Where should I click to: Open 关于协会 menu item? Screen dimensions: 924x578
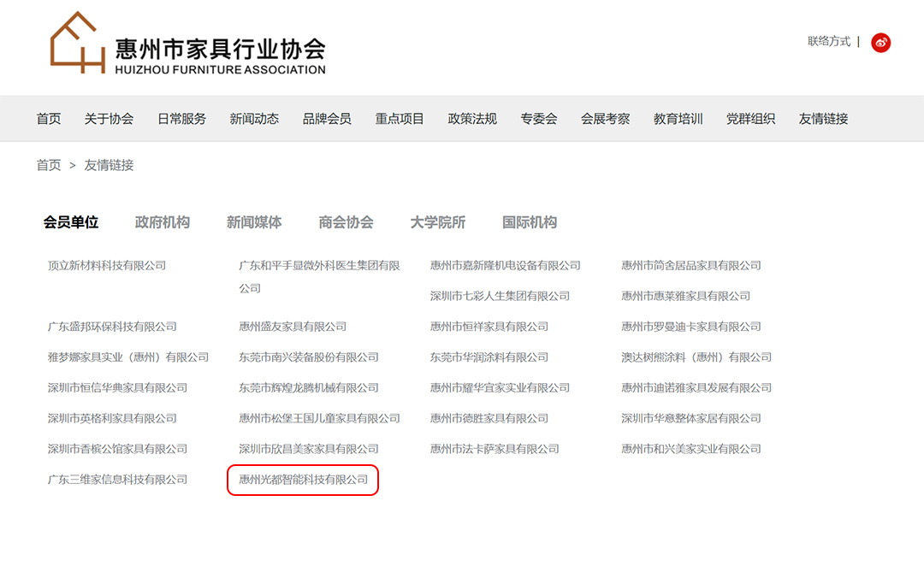point(109,119)
